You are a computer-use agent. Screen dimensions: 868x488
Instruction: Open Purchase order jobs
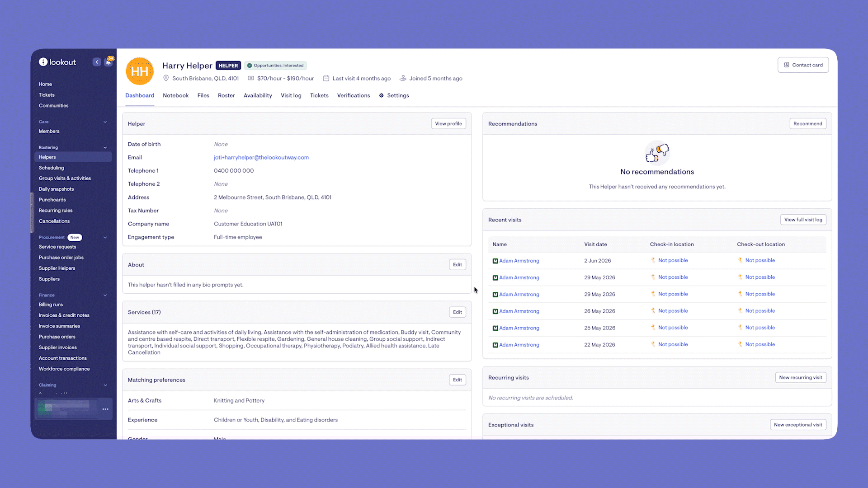61,258
